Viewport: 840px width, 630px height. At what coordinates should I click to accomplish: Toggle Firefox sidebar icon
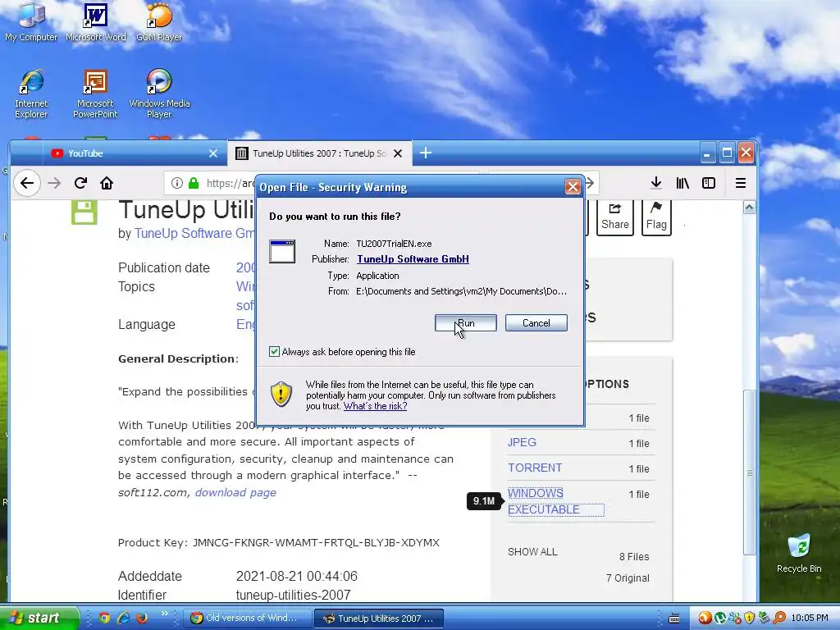pyautogui.click(x=708, y=183)
